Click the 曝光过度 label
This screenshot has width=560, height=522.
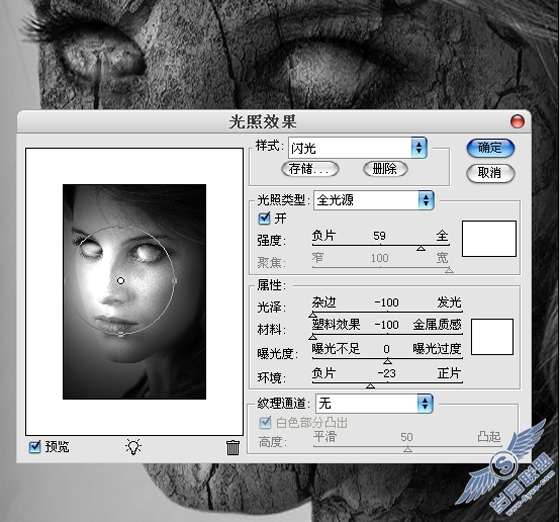click(437, 348)
